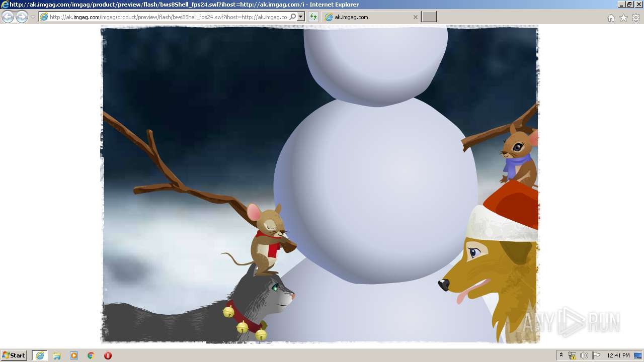Image resolution: width=644 pixels, height=362 pixels.
Task: Close the Internet Explorer window
Action: pos(637,5)
